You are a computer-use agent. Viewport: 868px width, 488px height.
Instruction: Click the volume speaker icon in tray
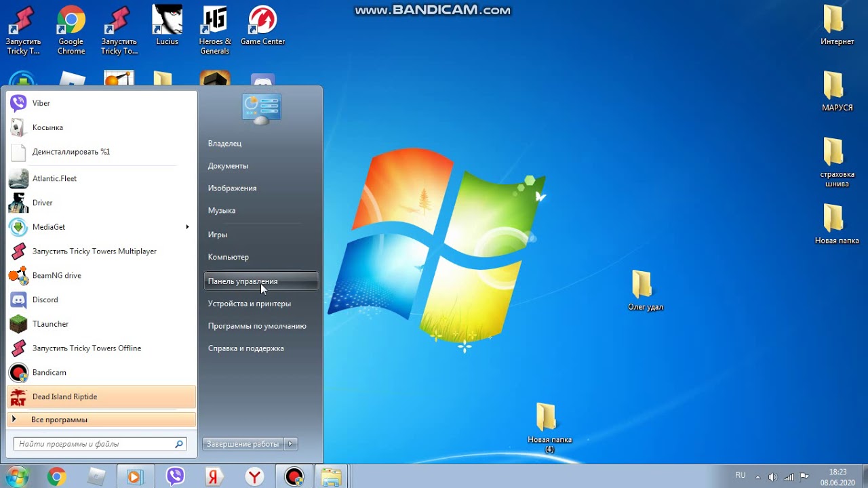tap(773, 476)
